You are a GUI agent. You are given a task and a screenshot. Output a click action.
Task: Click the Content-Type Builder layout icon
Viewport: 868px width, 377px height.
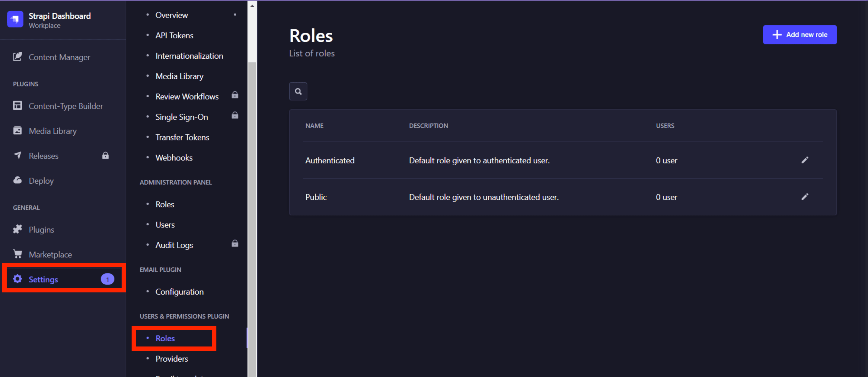[18, 105]
